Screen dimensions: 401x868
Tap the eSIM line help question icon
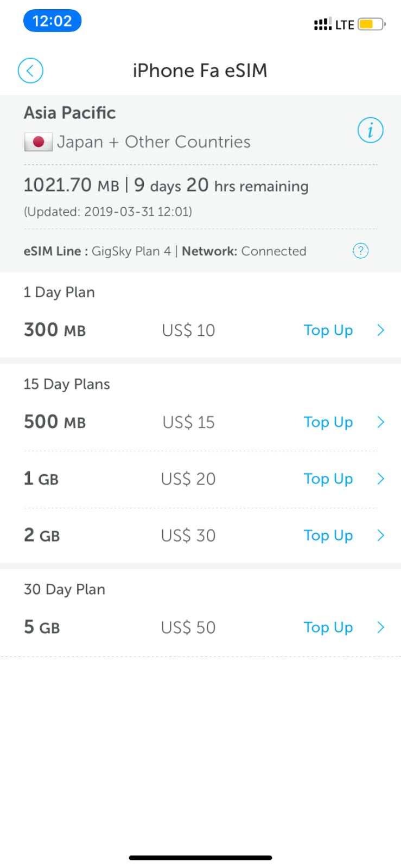click(x=360, y=251)
